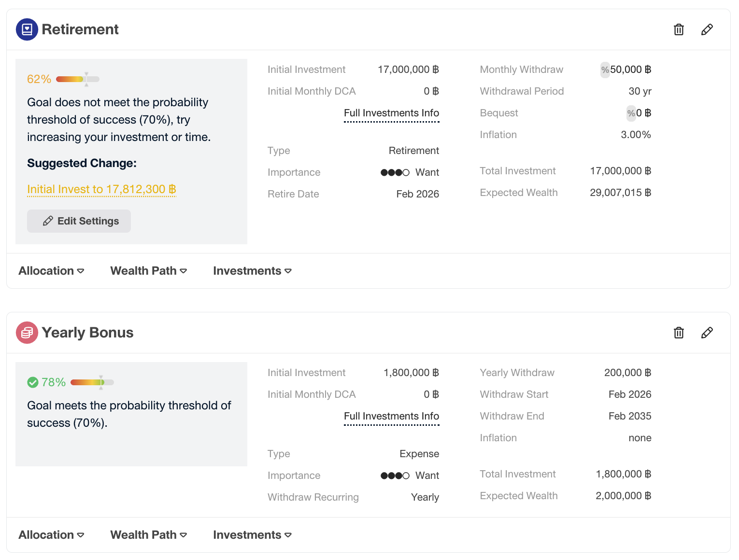Open Investments section for Yearly Bonus

coord(252,535)
